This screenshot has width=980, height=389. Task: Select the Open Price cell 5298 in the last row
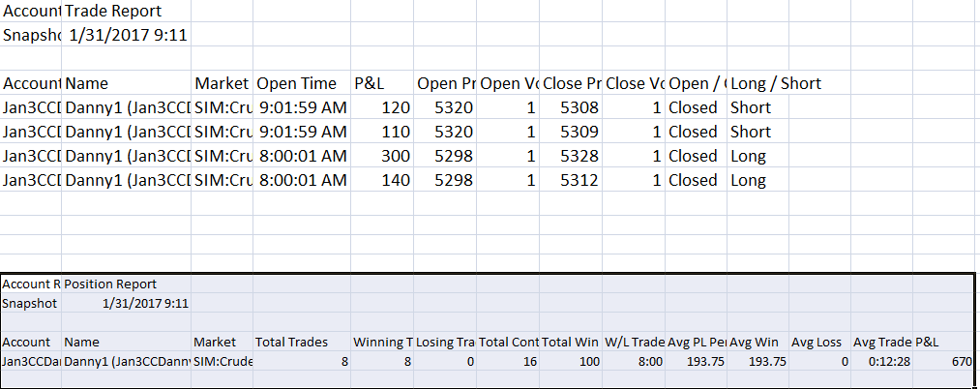(x=444, y=180)
